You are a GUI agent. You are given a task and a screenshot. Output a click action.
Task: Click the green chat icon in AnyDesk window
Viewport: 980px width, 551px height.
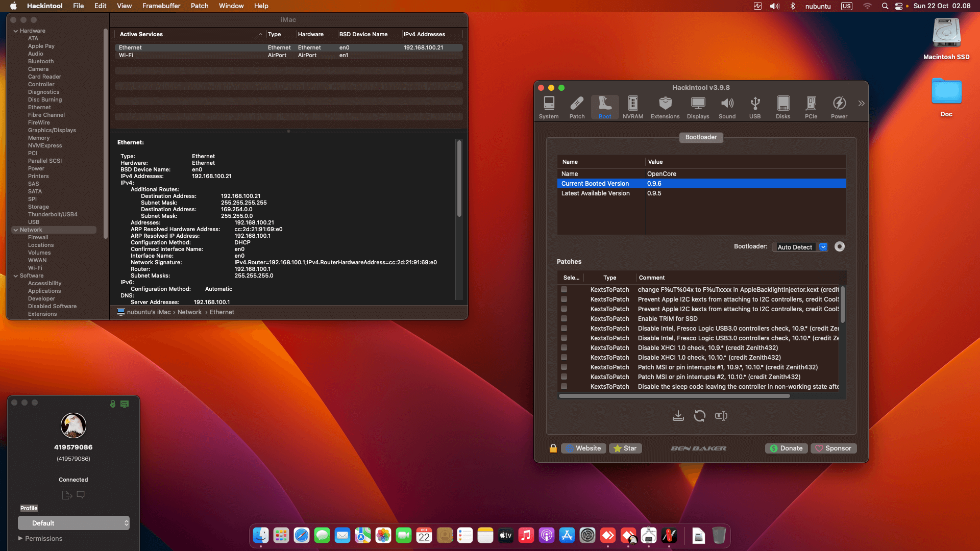click(125, 404)
